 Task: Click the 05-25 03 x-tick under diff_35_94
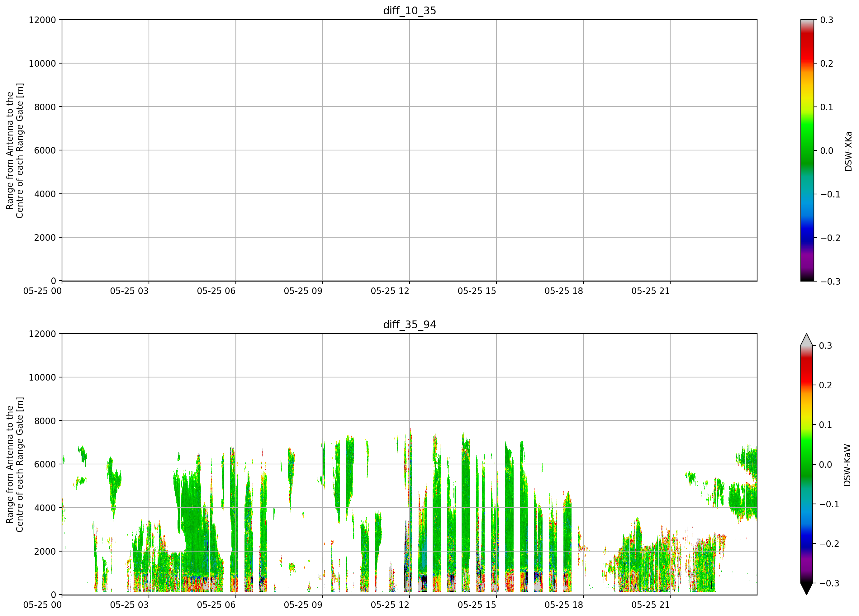pyautogui.click(x=130, y=605)
